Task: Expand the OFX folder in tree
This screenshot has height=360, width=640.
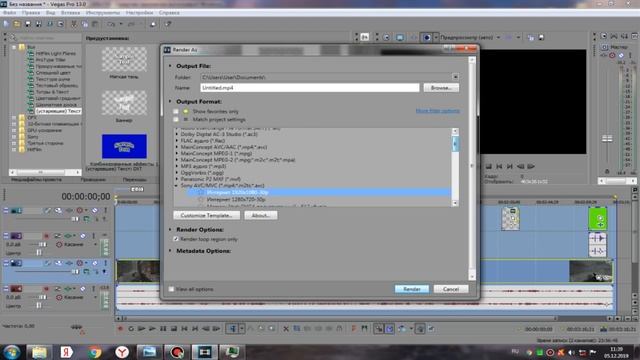Action: [14, 118]
